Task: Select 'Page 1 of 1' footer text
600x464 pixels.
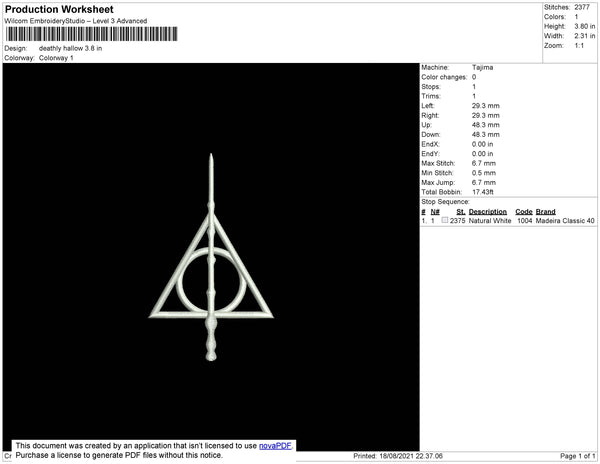Action: coord(578,456)
